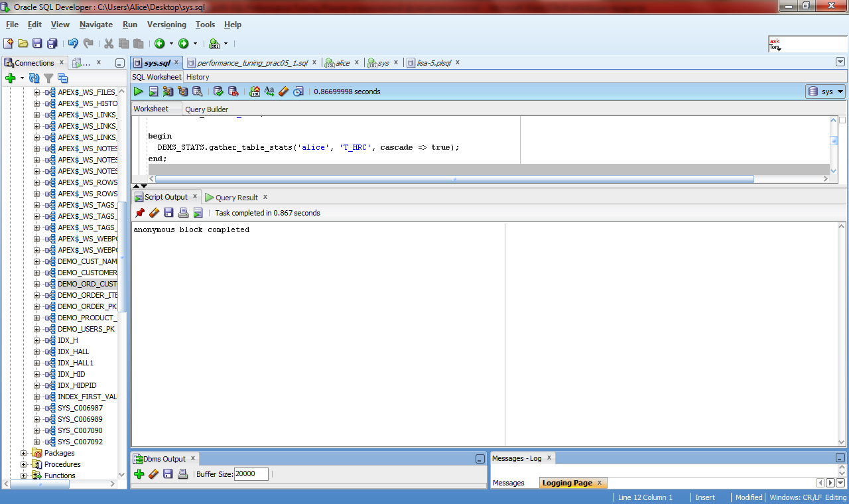This screenshot has width=849, height=504.
Task: Open SQL History with the clock icon
Action: tap(298, 92)
